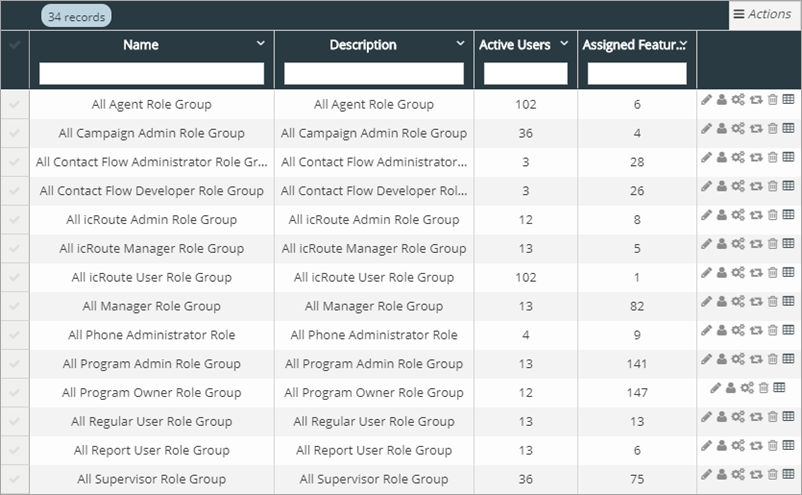Click the gears icon for All Contact Flow Administrator row

738,158
